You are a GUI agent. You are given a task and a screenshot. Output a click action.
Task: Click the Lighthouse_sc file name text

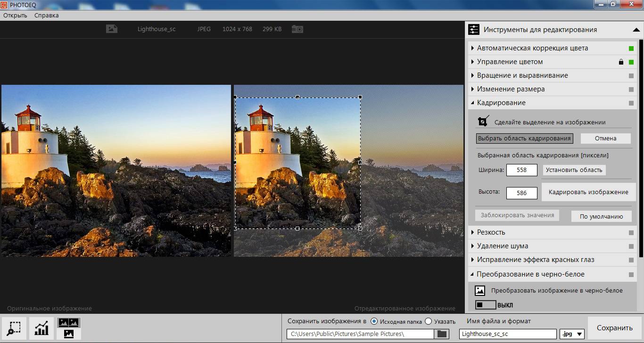(157, 29)
